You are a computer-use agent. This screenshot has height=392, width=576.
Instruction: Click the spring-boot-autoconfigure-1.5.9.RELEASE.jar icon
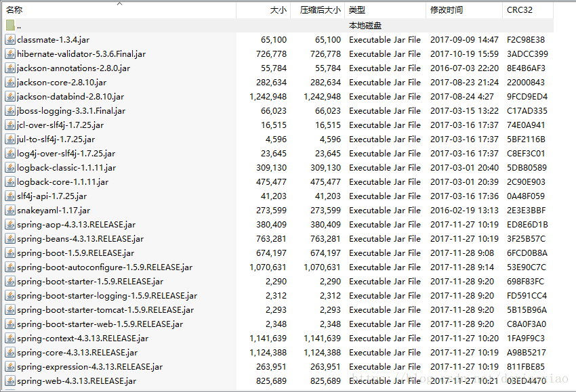(x=10, y=267)
